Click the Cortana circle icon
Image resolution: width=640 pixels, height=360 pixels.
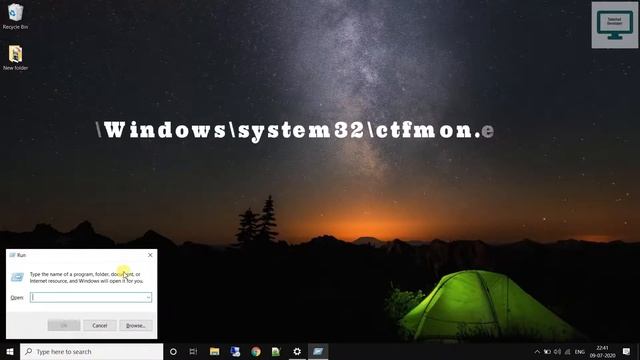[x=173, y=351]
